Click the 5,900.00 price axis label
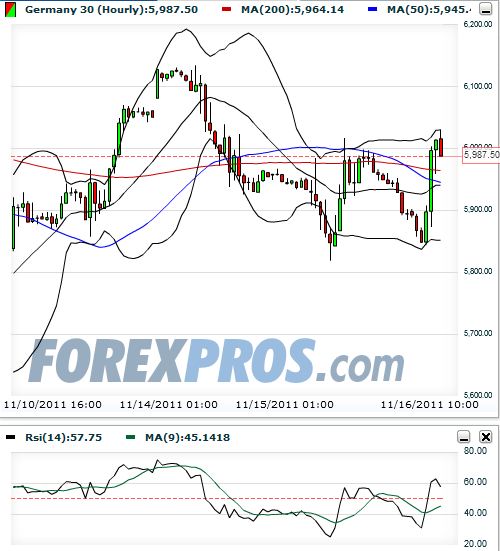 (x=478, y=209)
